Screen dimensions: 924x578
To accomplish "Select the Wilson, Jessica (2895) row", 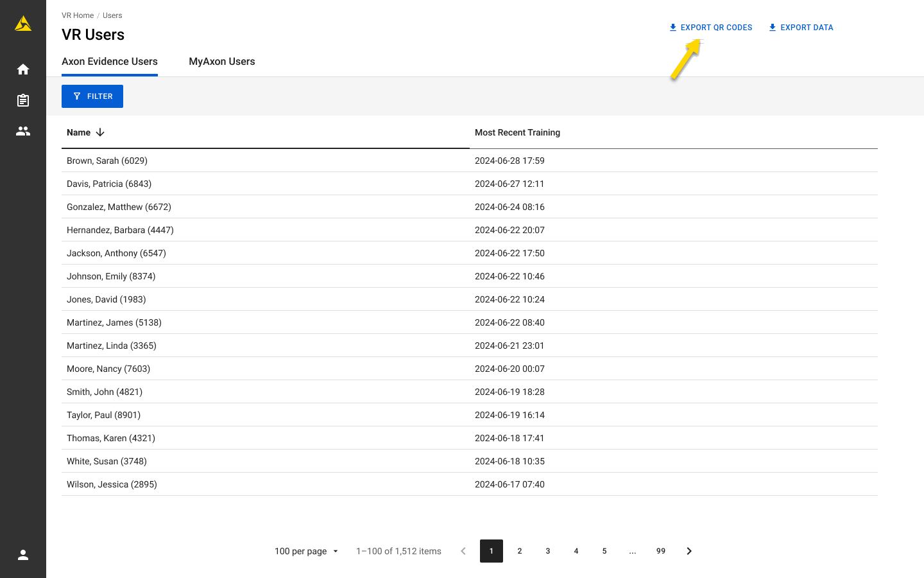I will tap(112, 484).
